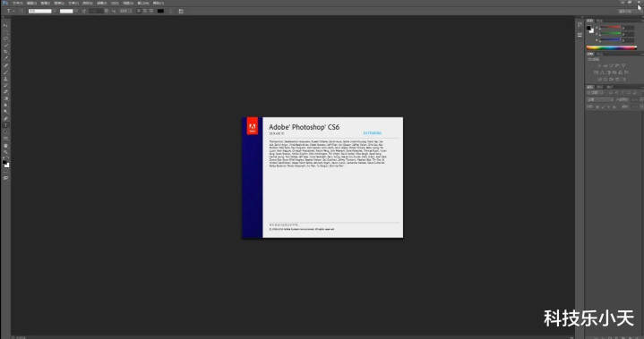
Task: Open the File menu
Action: (18, 3)
